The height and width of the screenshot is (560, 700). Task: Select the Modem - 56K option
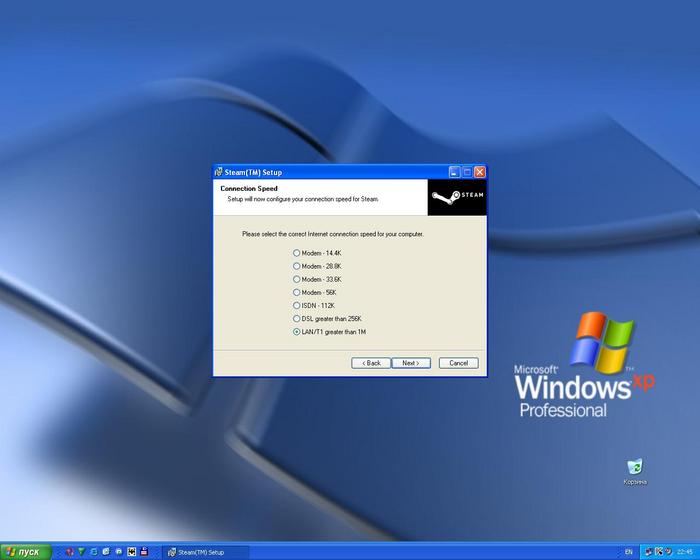click(315, 293)
